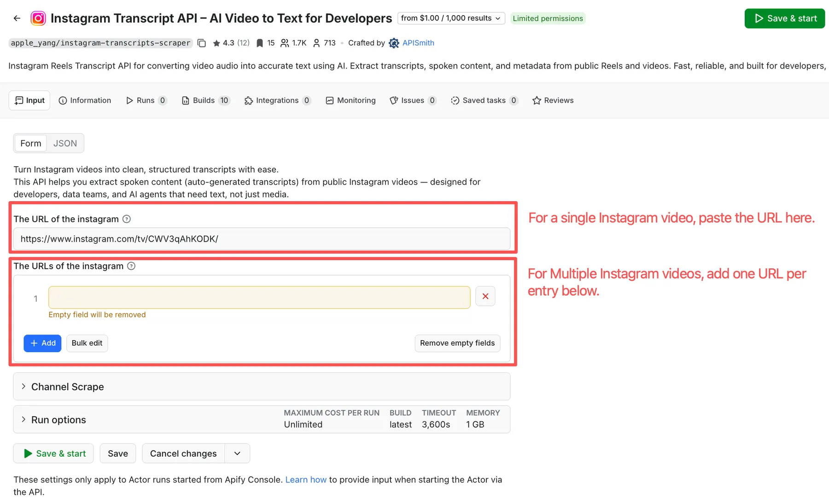Open the Information tab
The image size is (829, 504).
click(85, 100)
